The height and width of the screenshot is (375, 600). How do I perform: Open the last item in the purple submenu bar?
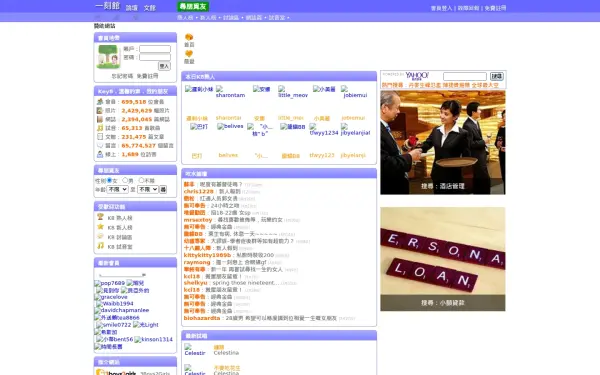[x=277, y=18]
